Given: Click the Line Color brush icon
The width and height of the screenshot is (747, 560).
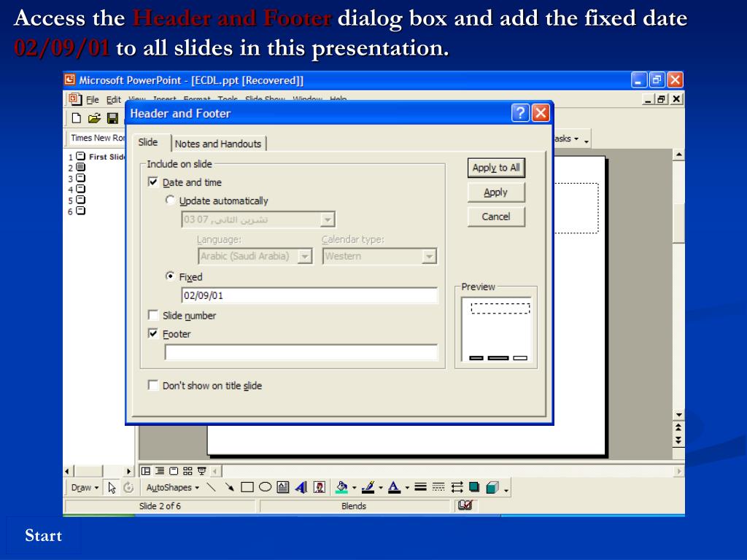Looking at the screenshot, I should pyautogui.click(x=368, y=487).
